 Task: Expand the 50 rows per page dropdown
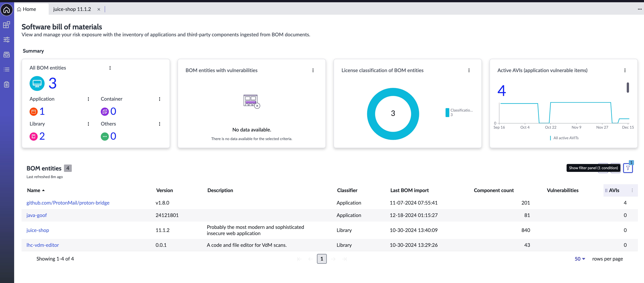click(580, 259)
